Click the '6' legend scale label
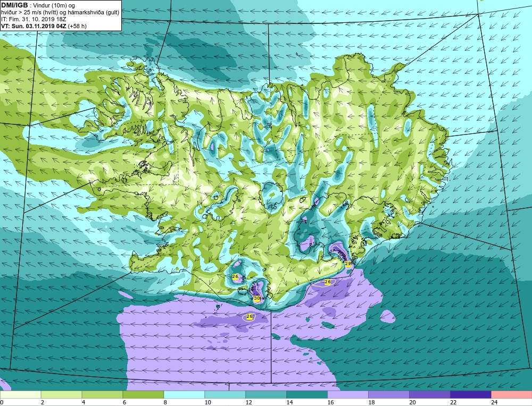 point(124,402)
